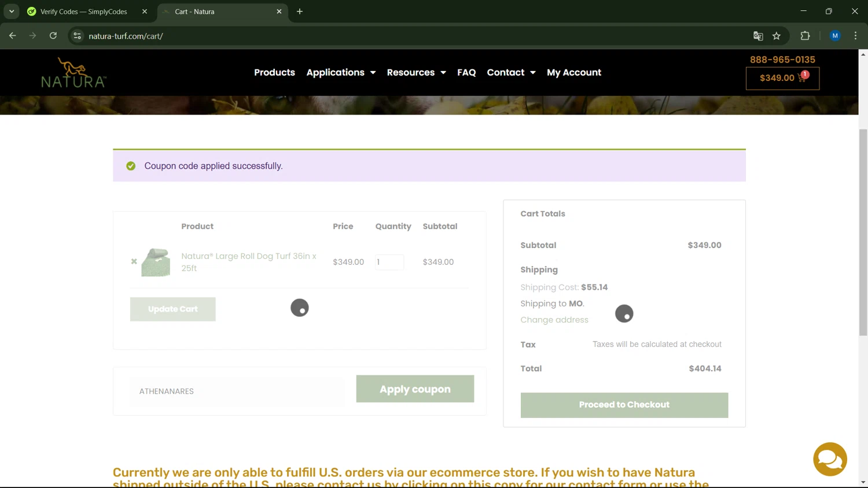Expand the Resources dropdown menu
The image size is (868, 488).
(416, 72)
